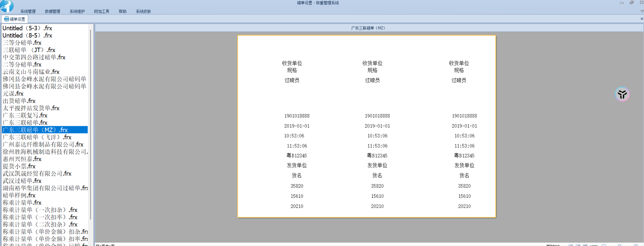This screenshot has width=644, height=246.
Task: Open the 系统皮肤 menu
Action: [x=143, y=11]
